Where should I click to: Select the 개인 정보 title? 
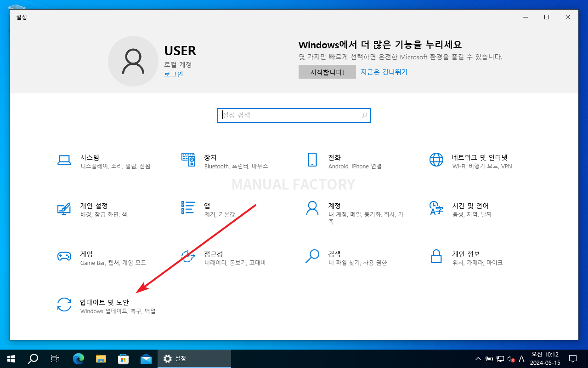[466, 254]
